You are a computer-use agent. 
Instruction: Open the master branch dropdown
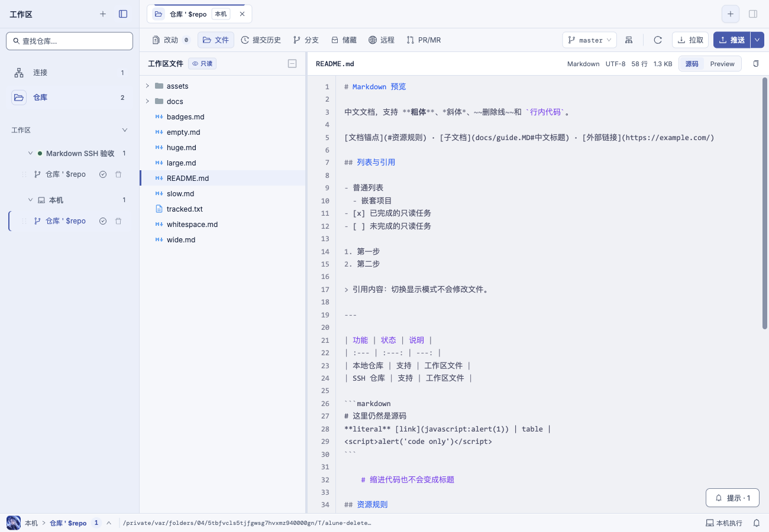(x=589, y=40)
